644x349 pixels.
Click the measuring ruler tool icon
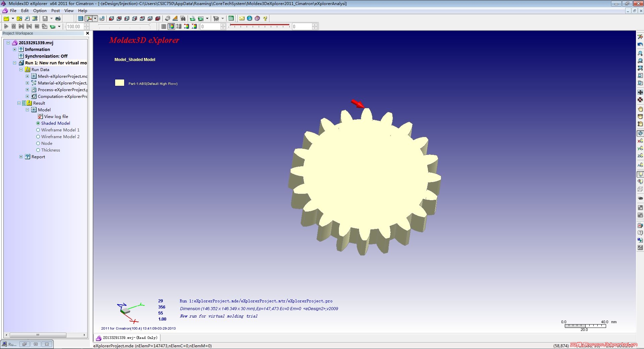[175, 18]
